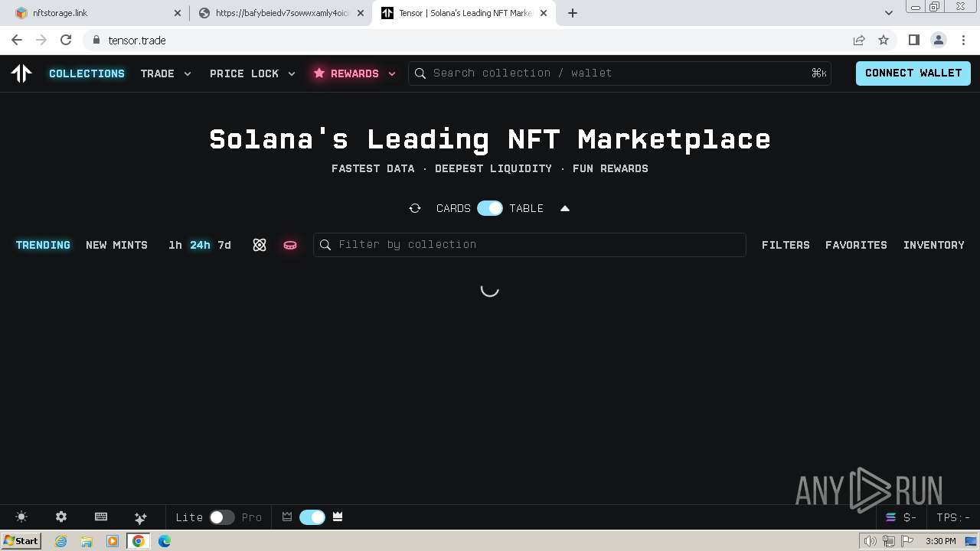The width and height of the screenshot is (980, 551).
Task: Open Chrome side panel icon
Action: (x=913, y=40)
